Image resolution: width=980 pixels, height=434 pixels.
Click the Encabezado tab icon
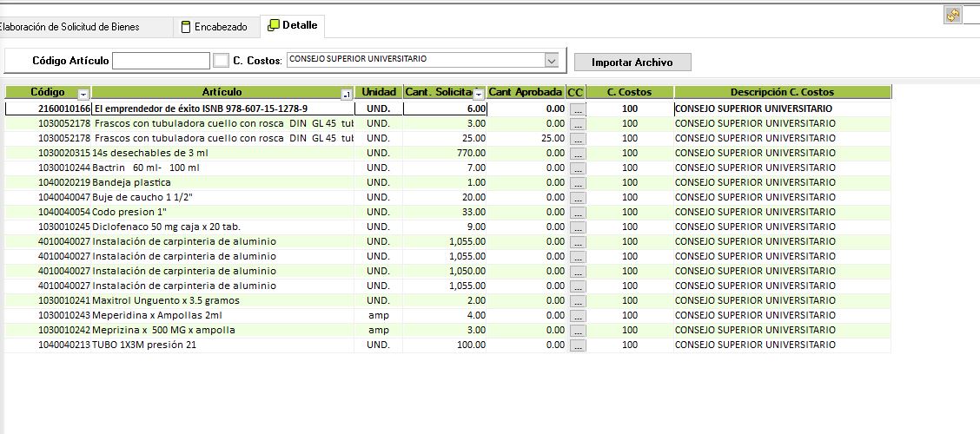pyautogui.click(x=185, y=27)
